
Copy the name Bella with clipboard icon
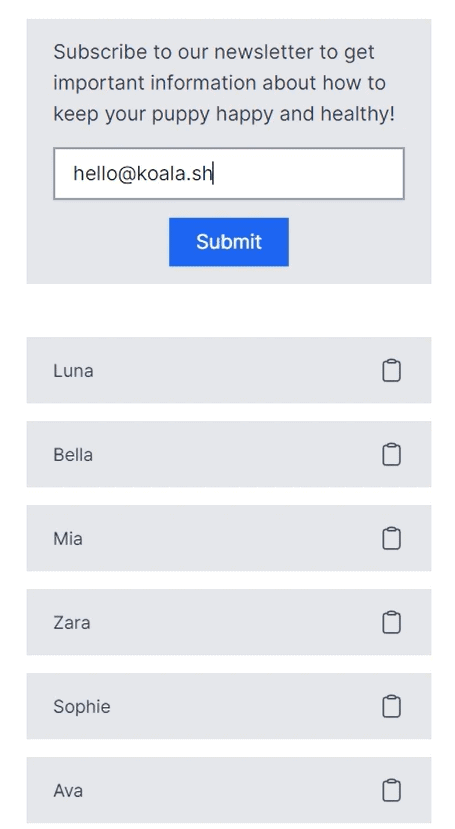tap(391, 454)
